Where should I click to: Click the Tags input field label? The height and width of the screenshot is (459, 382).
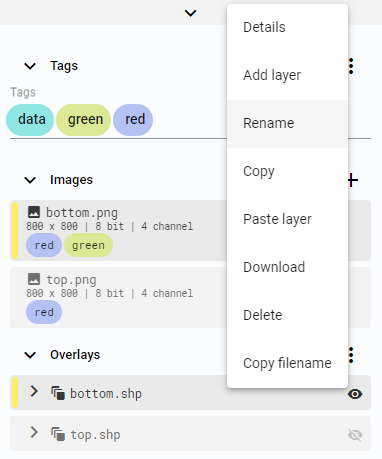click(23, 92)
